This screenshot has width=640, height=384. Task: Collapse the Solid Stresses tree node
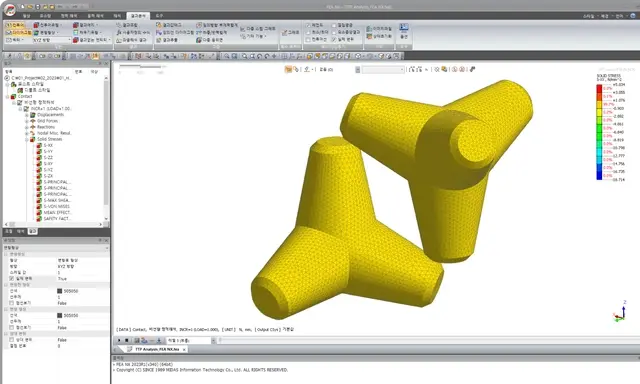[27, 140]
